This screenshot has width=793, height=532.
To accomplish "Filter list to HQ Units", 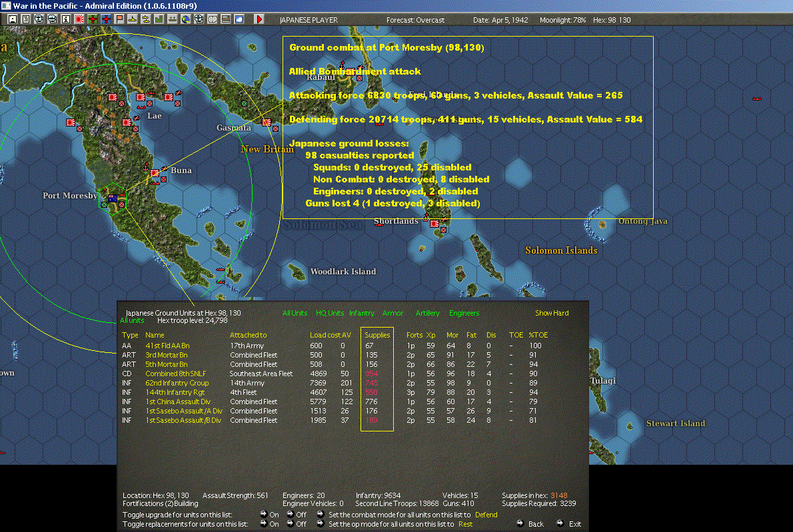I will pos(330,313).
